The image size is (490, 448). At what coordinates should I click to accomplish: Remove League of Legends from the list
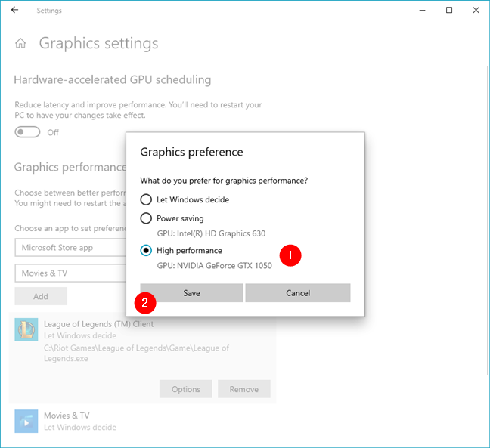click(244, 389)
